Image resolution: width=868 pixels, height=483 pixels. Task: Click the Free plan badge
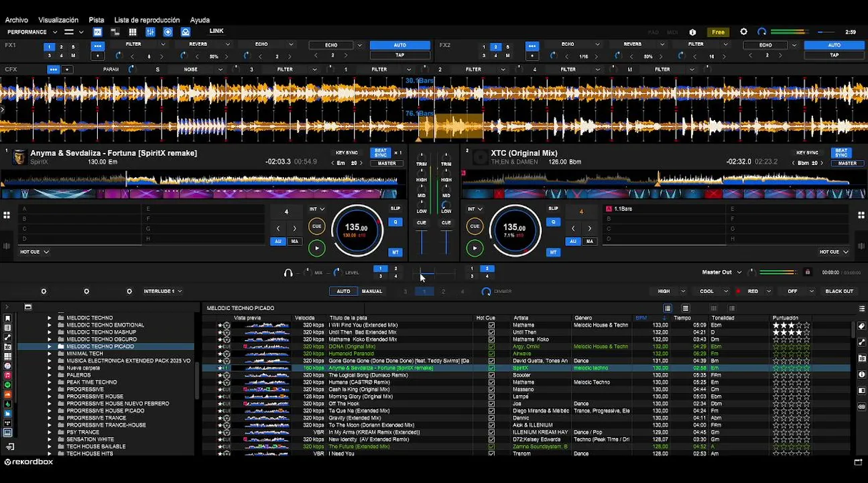718,32
